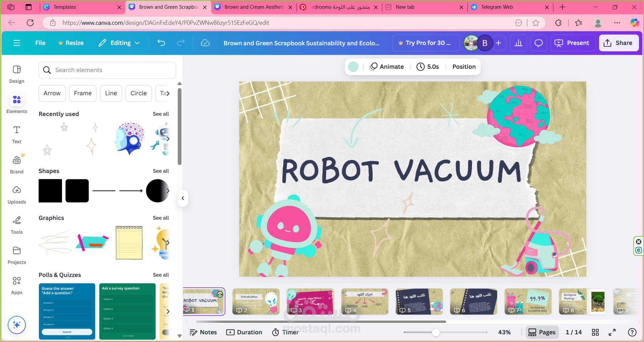
Task: Open the Brand panel
Action: point(17,164)
